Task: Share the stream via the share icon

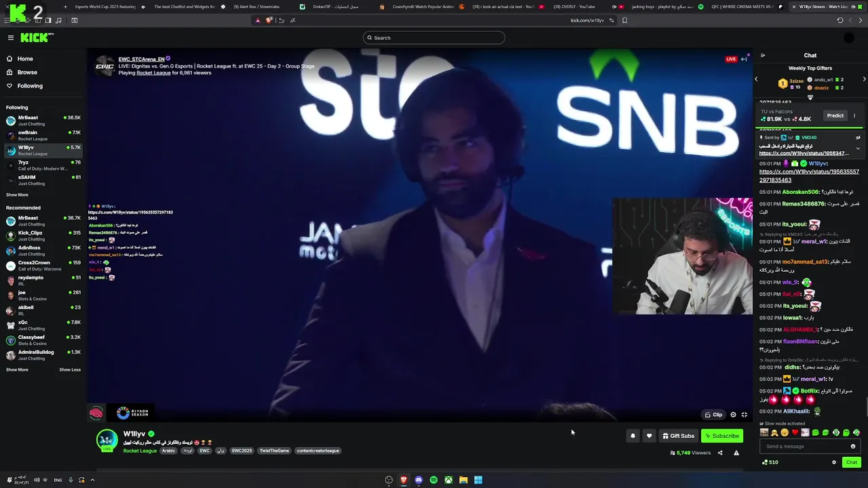Action: [x=720, y=453]
